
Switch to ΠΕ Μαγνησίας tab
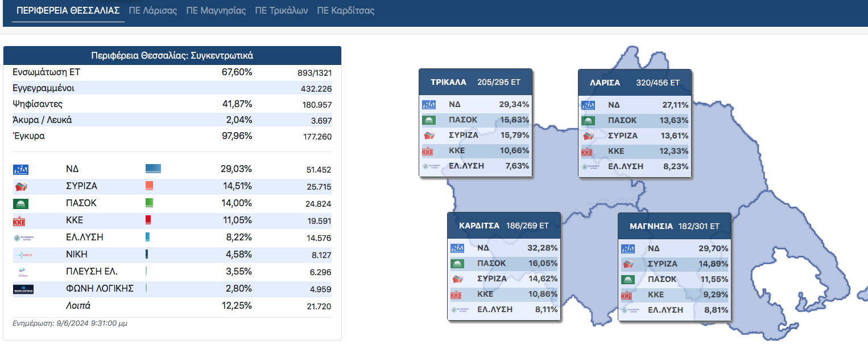[x=216, y=11]
